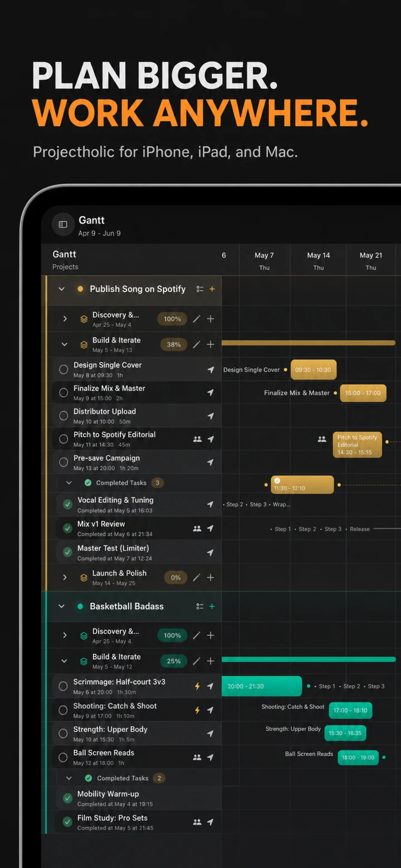
Task: Select the May 21 Thu column header
Action: [371, 261]
